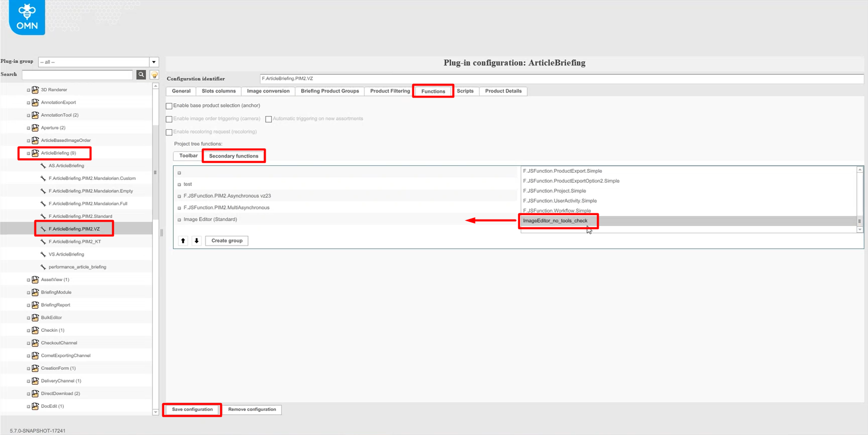Move selected function up with arrow

183,241
